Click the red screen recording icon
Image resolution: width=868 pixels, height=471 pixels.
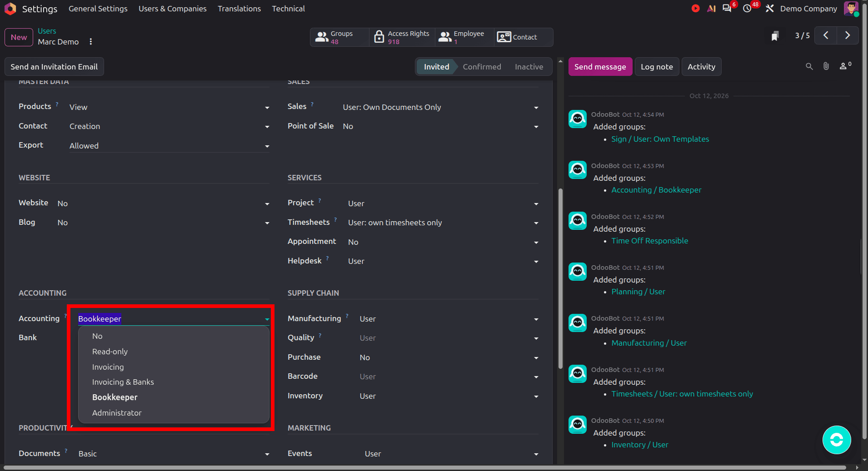pos(695,9)
